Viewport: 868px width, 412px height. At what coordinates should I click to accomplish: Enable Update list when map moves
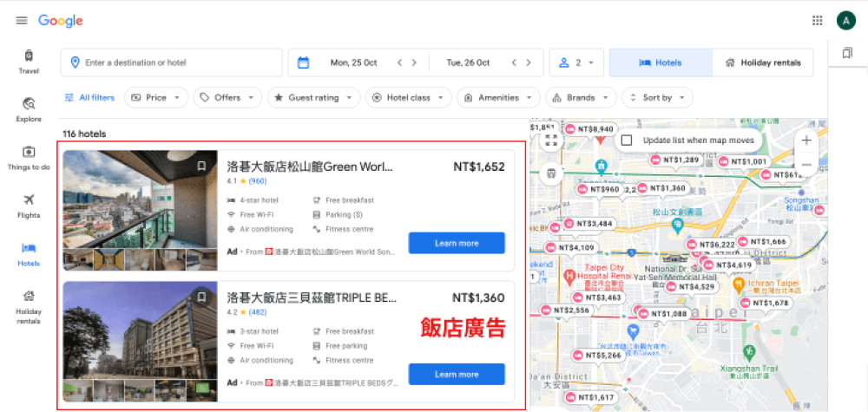[x=627, y=141]
